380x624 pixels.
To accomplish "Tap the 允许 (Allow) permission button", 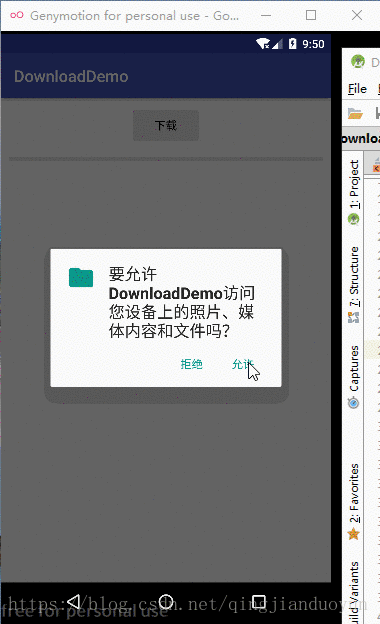I will pyautogui.click(x=242, y=364).
